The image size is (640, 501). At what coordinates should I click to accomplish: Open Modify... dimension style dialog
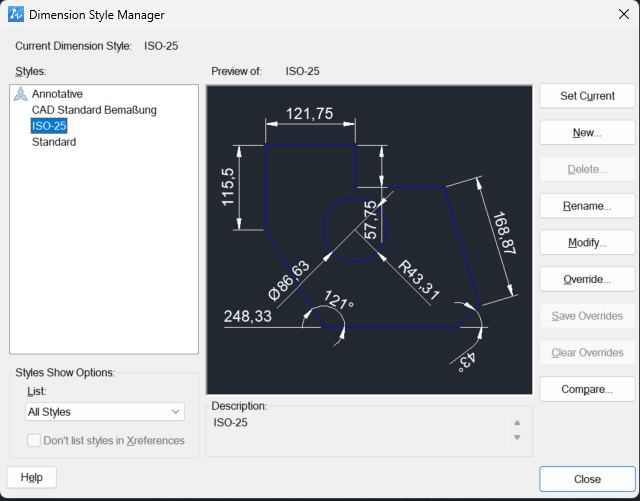pos(587,243)
